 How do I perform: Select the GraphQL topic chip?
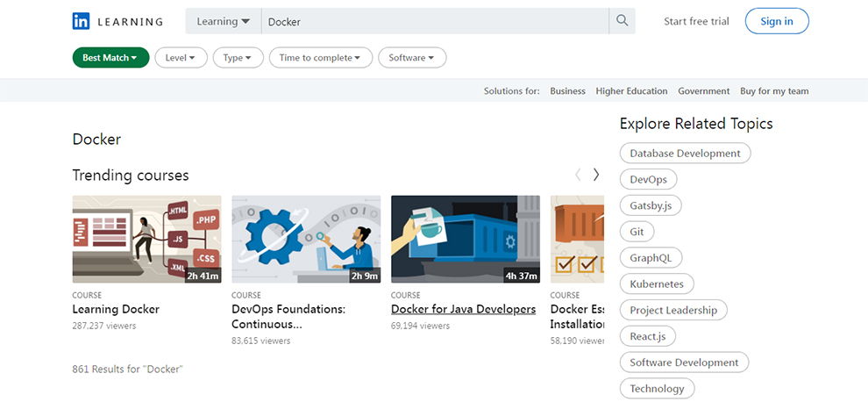[x=651, y=258]
